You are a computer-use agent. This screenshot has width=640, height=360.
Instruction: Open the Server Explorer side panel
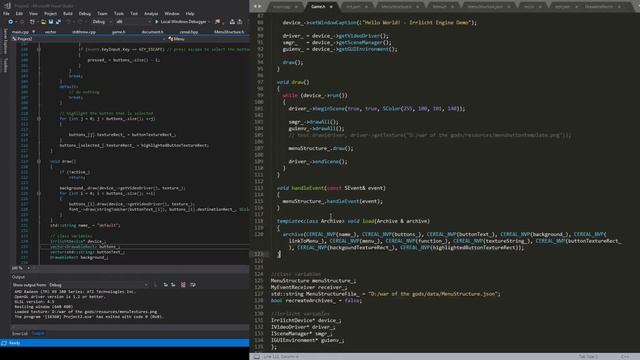point(5,41)
